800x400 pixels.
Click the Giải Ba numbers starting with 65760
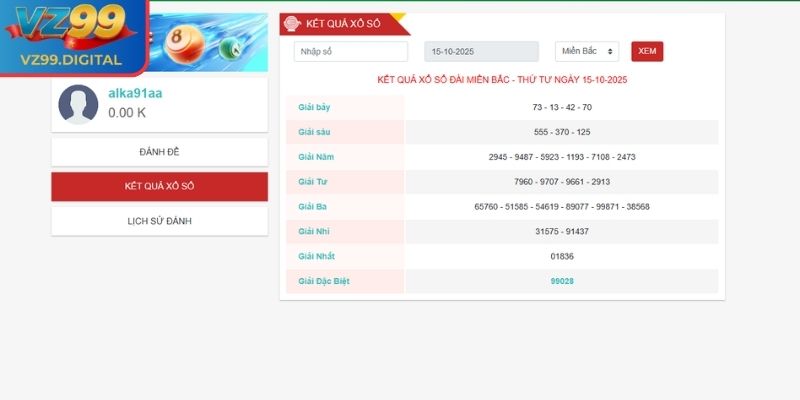[562, 207]
